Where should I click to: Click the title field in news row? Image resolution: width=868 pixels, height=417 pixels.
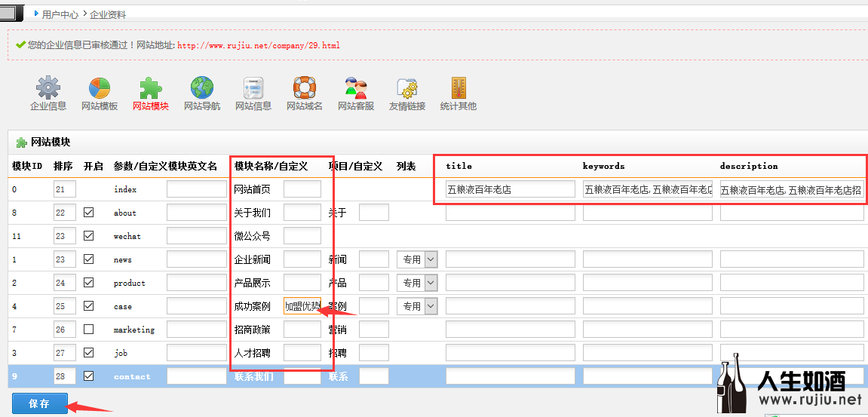coord(511,259)
